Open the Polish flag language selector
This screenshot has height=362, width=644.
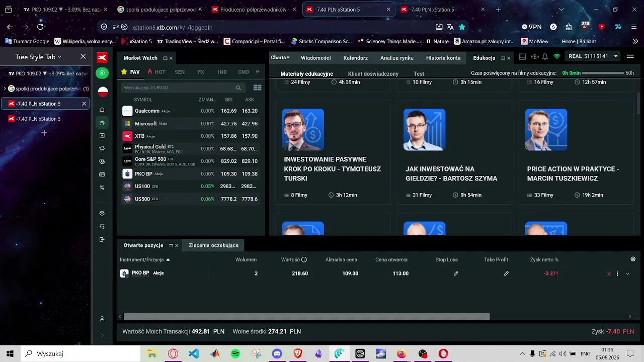pyautogui.click(x=103, y=92)
